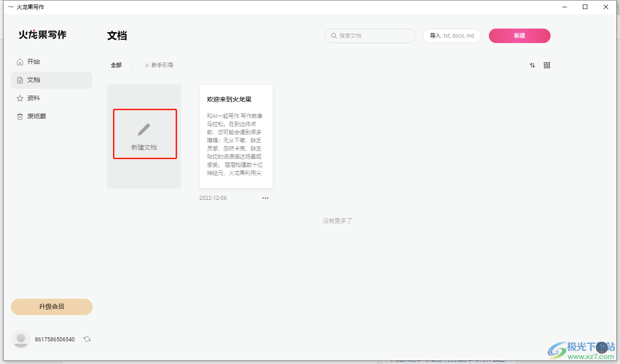The height and width of the screenshot is (364, 620).
Task: Switch to the 全部 tab
Action: (x=116, y=65)
